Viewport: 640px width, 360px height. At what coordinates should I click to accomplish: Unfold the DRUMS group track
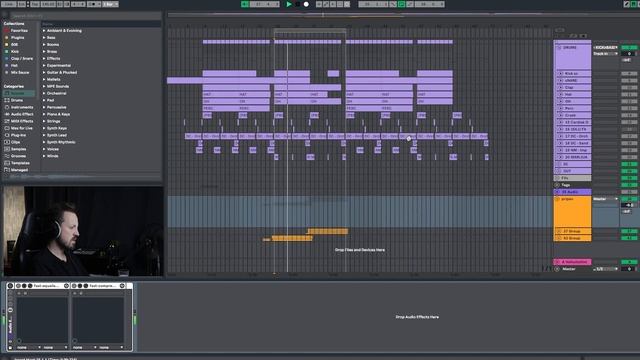click(559, 47)
